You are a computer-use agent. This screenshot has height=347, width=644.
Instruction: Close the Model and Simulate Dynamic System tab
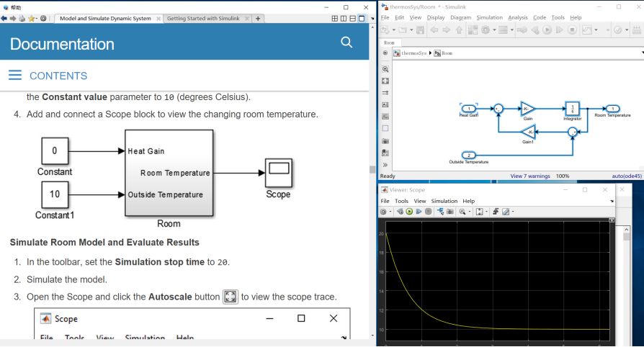coord(158,19)
